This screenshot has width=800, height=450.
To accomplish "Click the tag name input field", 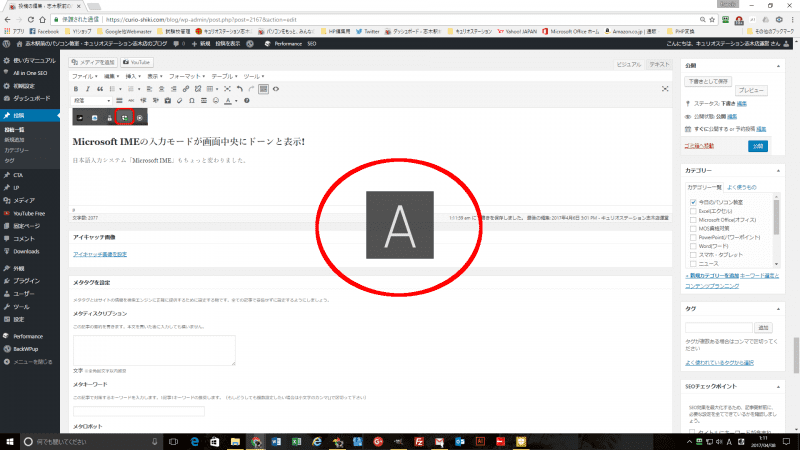I will point(718,328).
